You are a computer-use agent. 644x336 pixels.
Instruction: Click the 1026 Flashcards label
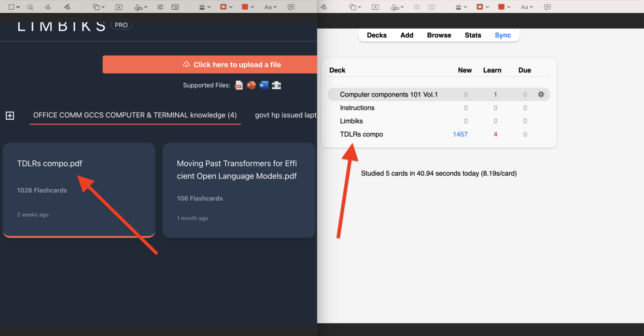coord(42,190)
